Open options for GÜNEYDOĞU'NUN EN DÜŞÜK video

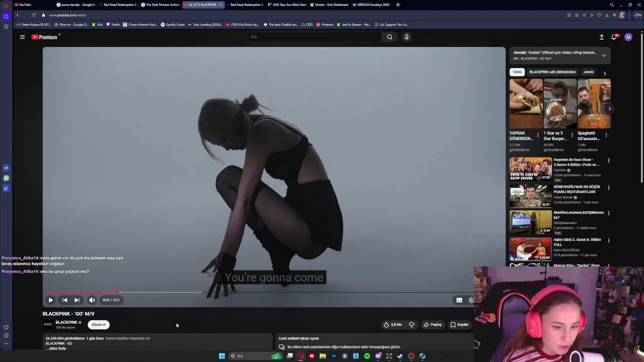[609, 188]
